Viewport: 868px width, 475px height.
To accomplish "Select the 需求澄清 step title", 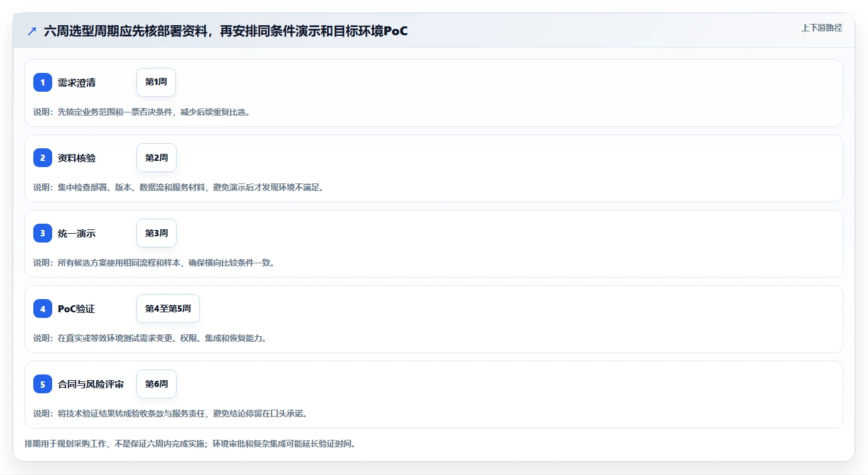I will (77, 83).
